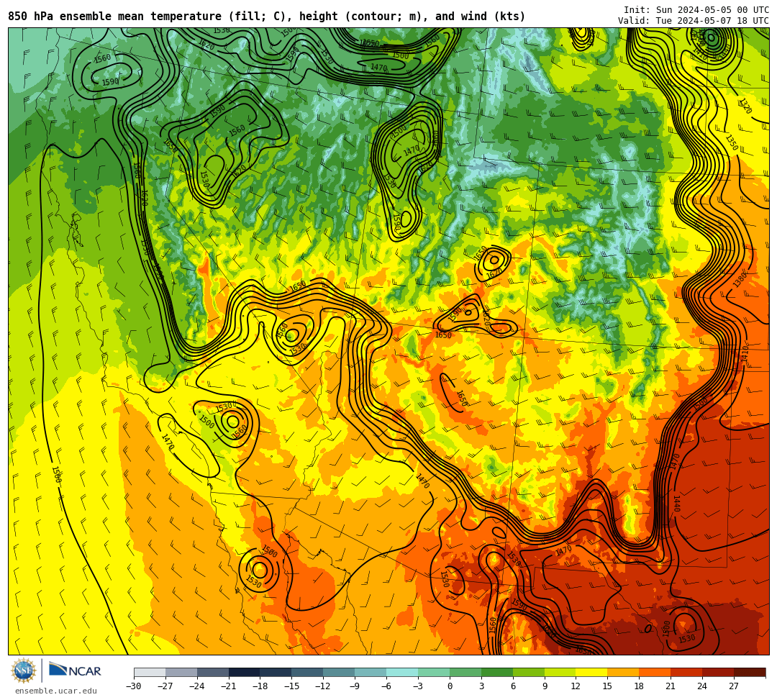Pick the darkest brown above-27 colorbar swatch
Image resolution: width=777 pixels, height=700 pixels.
click(x=750, y=672)
